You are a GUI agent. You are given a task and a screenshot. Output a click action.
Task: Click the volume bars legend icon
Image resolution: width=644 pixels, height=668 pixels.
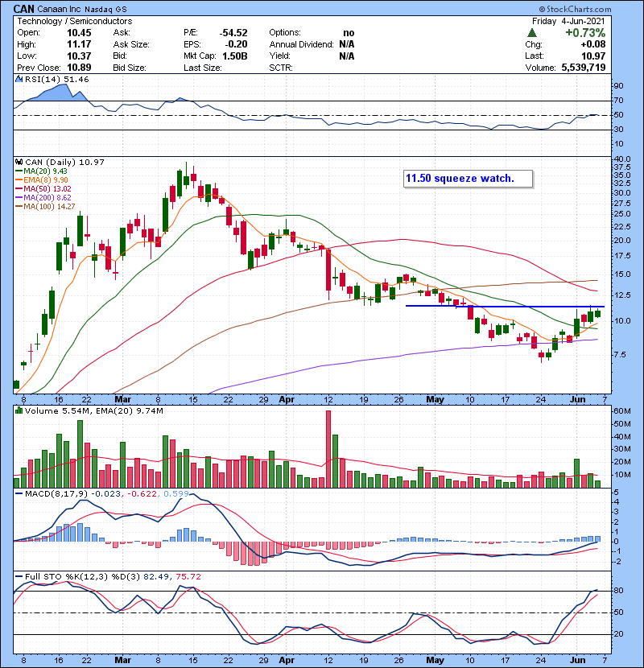coord(19,410)
